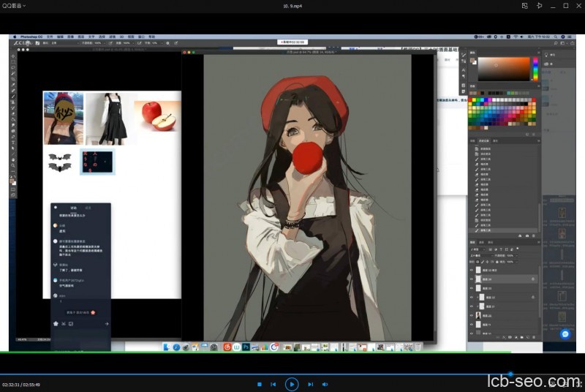
Task: Toggle lock transparent pixels in Layers panel
Action: click(478, 262)
